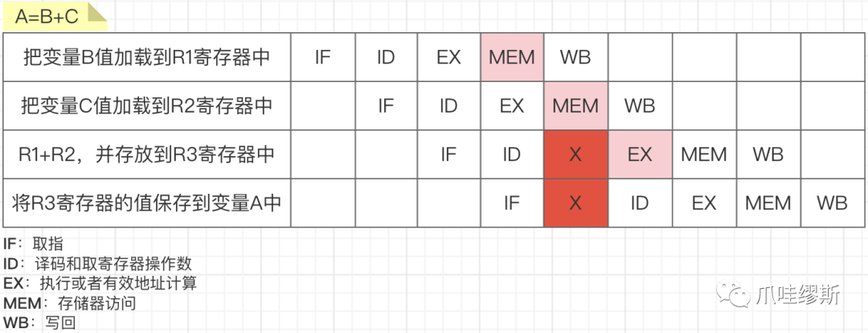Select the row label 将R3寄存器的值保存到变量A中
The width and height of the screenshot is (868, 333).
pyautogui.click(x=147, y=203)
